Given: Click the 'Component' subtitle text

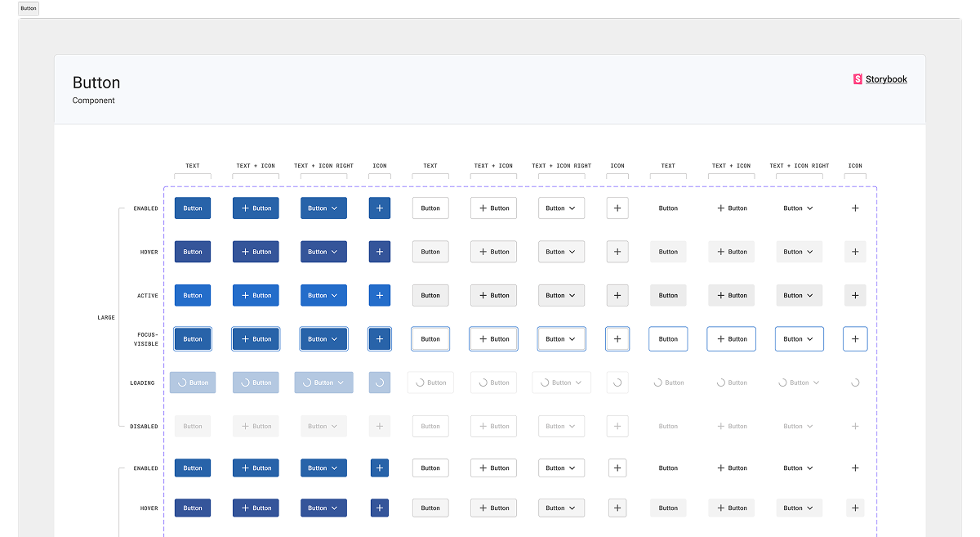Looking at the screenshot, I should click(x=94, y=101).
